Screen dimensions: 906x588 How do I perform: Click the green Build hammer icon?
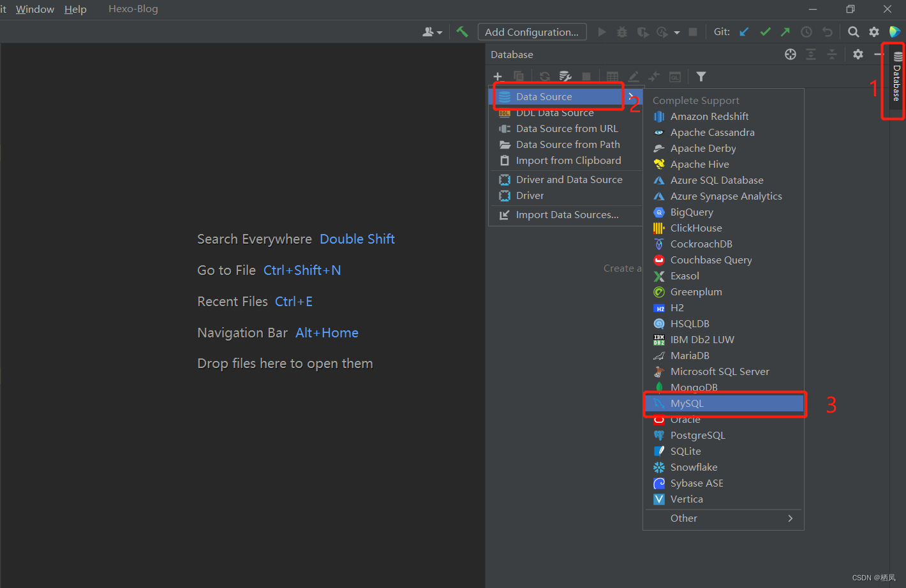pyautogui.click(x=463, y=32)
